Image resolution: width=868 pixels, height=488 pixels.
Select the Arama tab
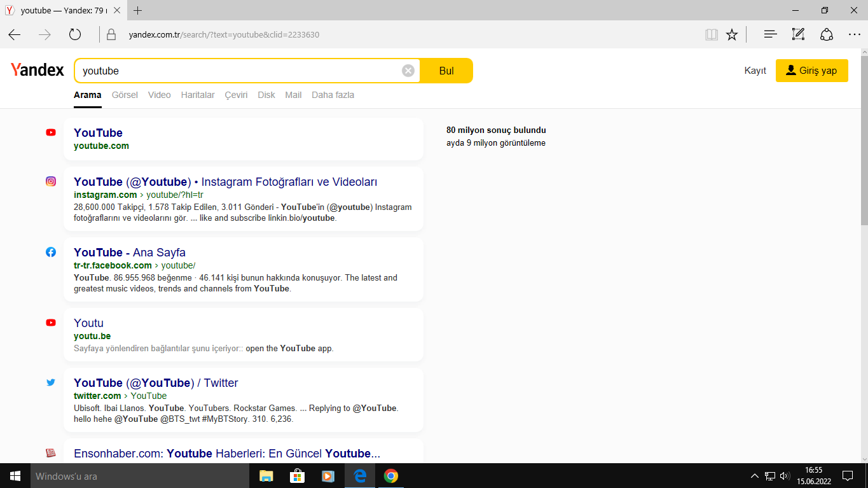[88, 95]
